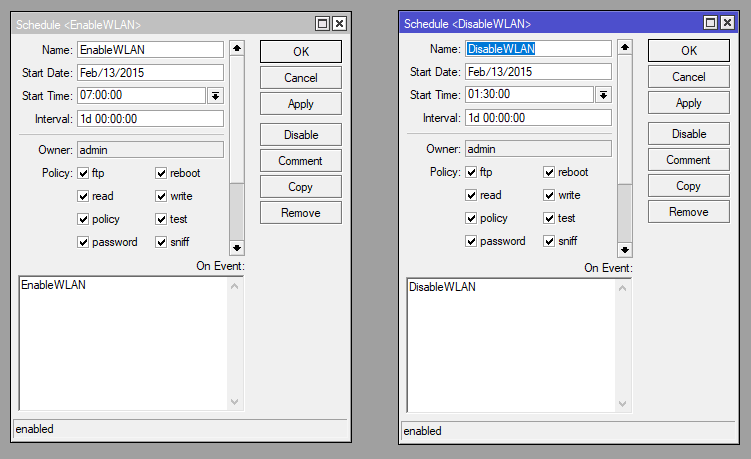Toggle password policy checkbox in EnableWLAN window
Screen dimensions: 751x459
pos(83,242)
